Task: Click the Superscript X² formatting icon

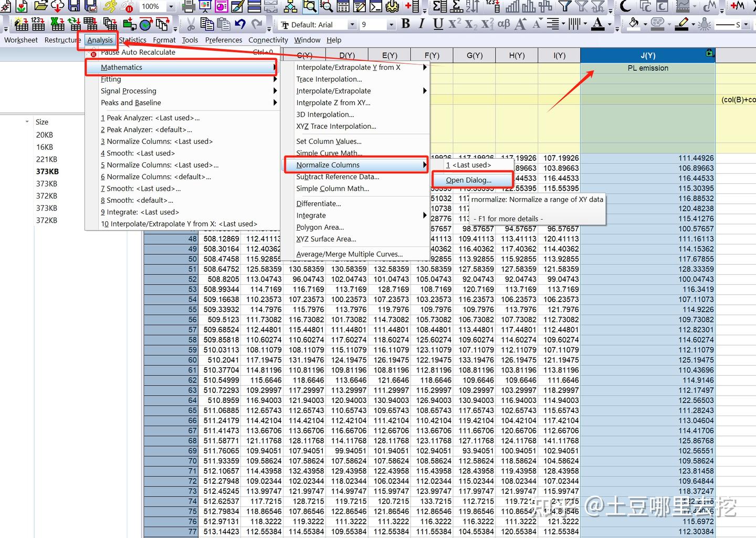Action: click(455, 24)
